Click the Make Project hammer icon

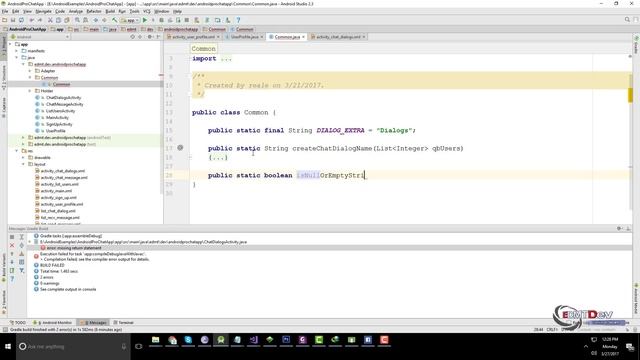click(x=115, y=20)
